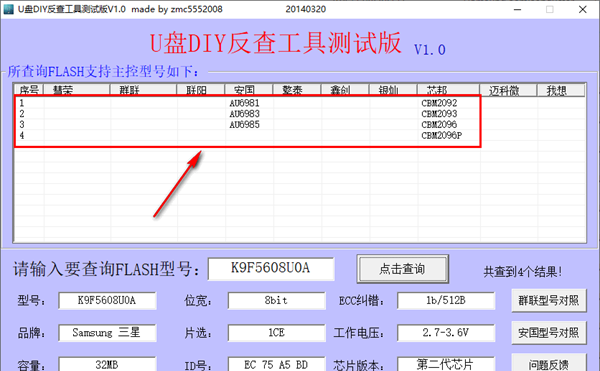Click the 片选 field showing 1CE

point(277,333)
